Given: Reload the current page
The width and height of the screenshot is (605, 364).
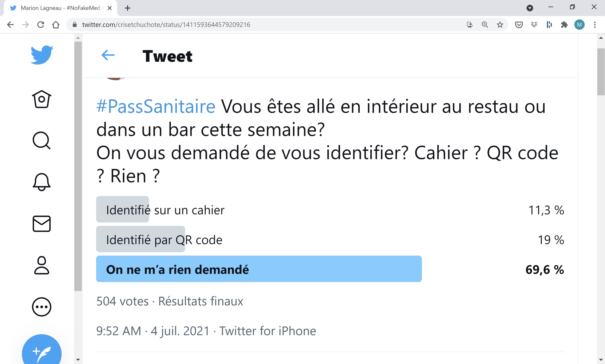Looking at the screenshot, I should 41,25.
